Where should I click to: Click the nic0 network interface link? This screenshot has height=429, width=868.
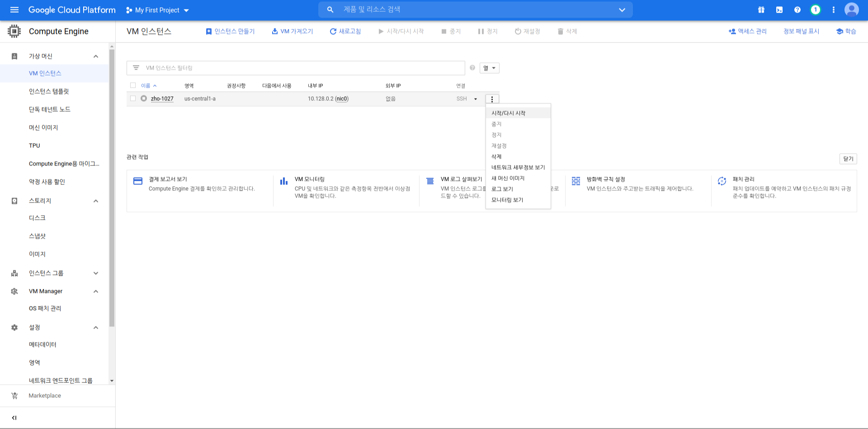click(x=342, y=99)
